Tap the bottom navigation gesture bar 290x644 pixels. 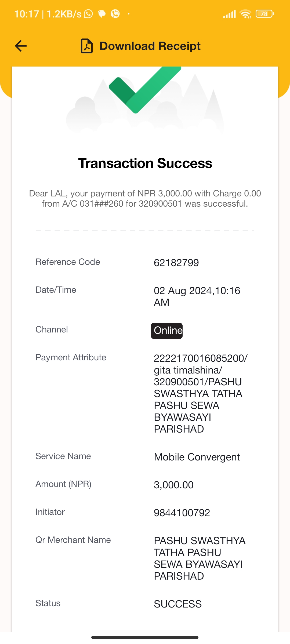145,637
